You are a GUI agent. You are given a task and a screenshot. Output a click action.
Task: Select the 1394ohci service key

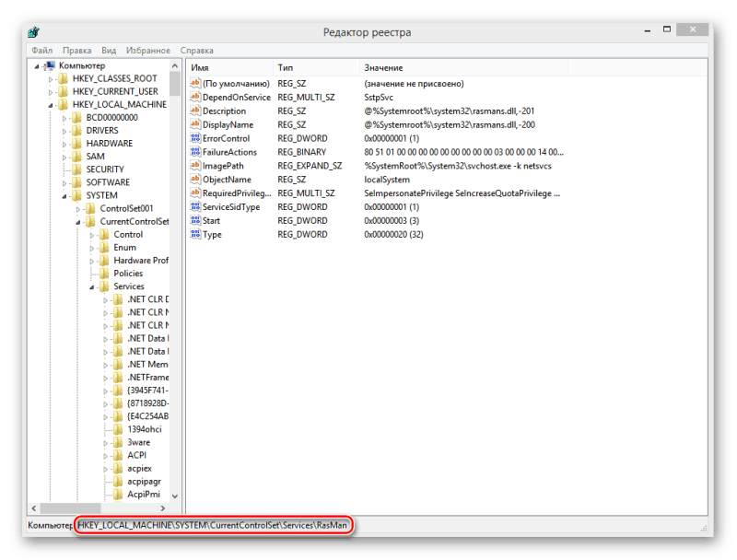145,429
